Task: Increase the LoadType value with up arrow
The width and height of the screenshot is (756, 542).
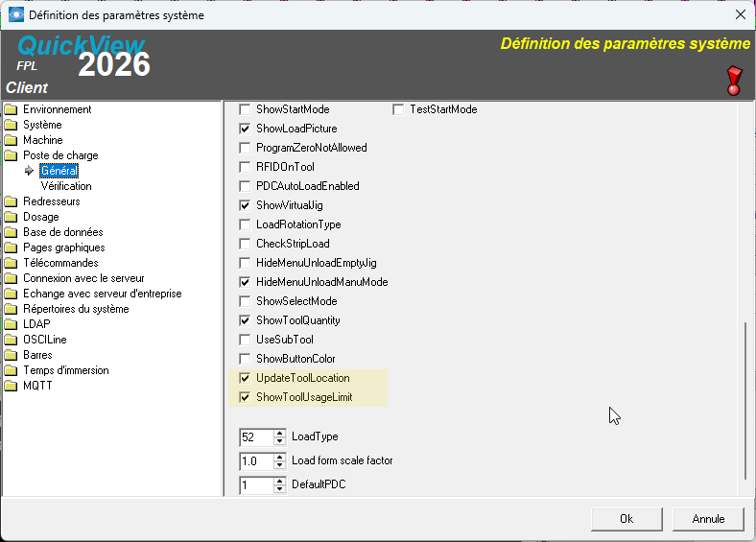Action: 279,434
